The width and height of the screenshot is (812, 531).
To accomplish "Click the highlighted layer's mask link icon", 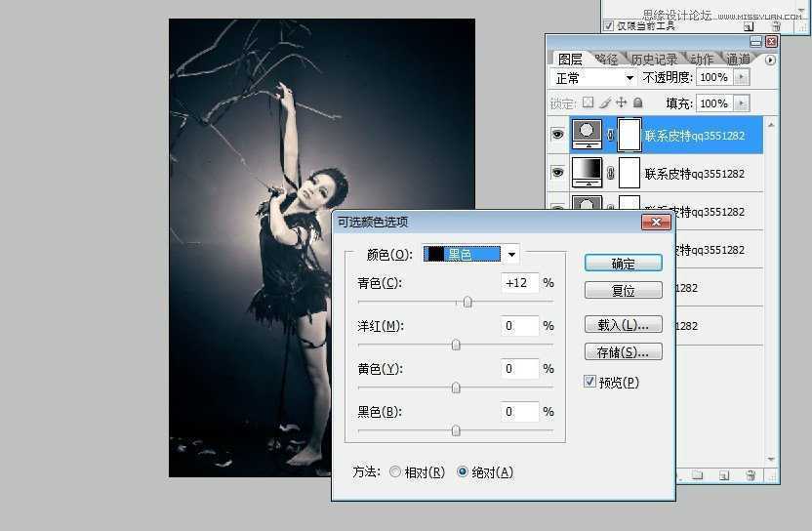I will [x=611, y=135].
